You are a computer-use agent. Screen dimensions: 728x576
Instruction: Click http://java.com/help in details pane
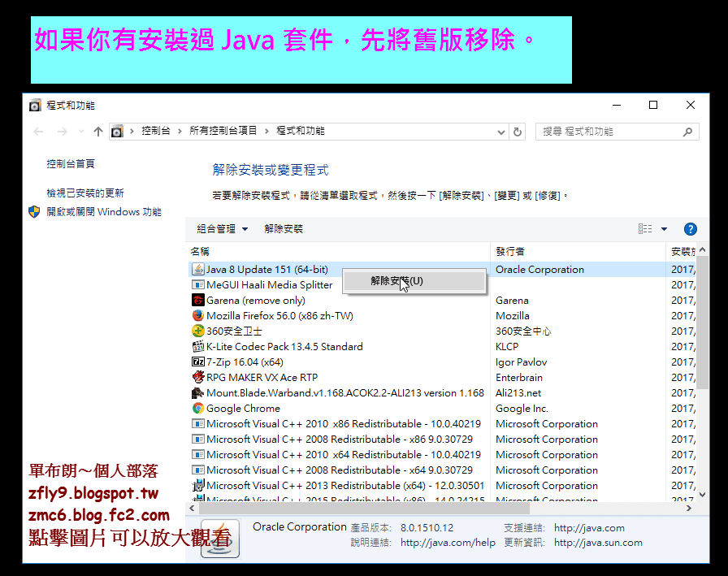tap(448, 543)
